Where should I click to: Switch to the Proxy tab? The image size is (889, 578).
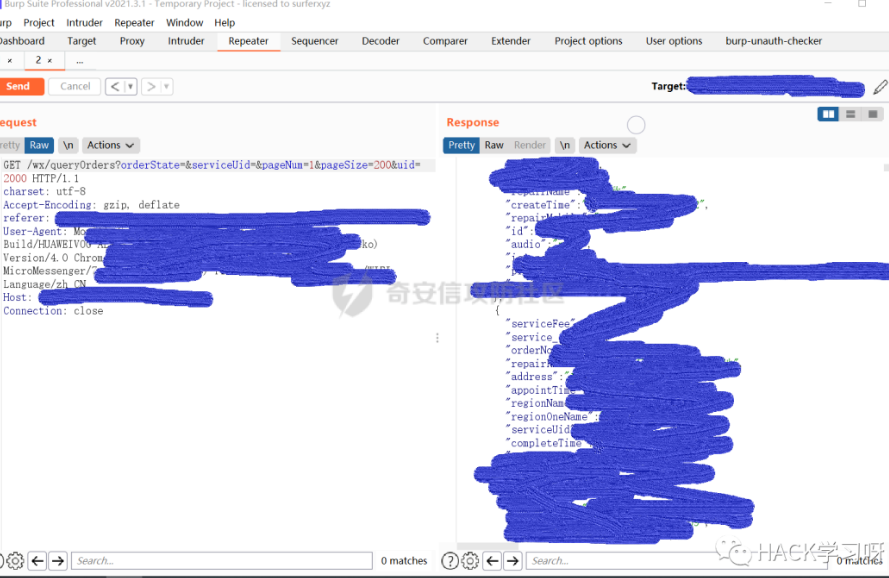(x=132, y=41)
